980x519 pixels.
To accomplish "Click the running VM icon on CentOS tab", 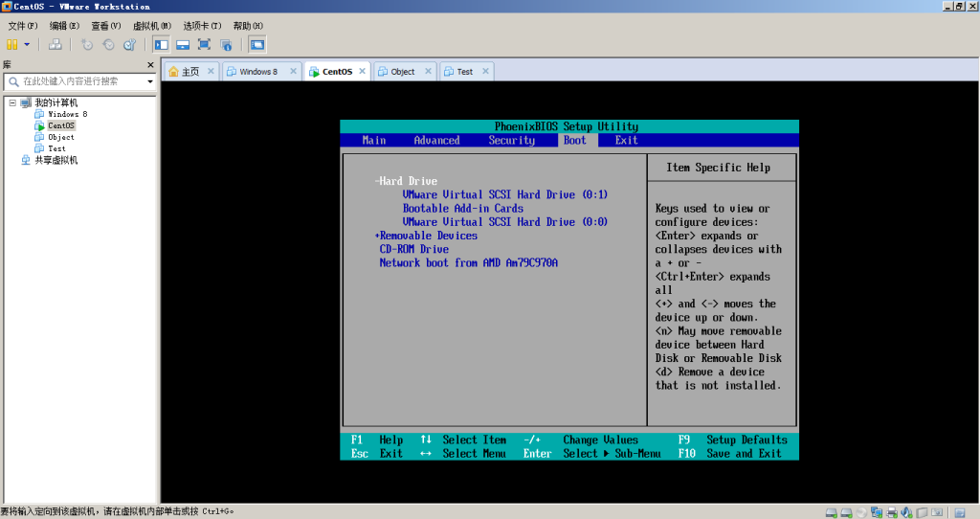I will tap(314, 72).
